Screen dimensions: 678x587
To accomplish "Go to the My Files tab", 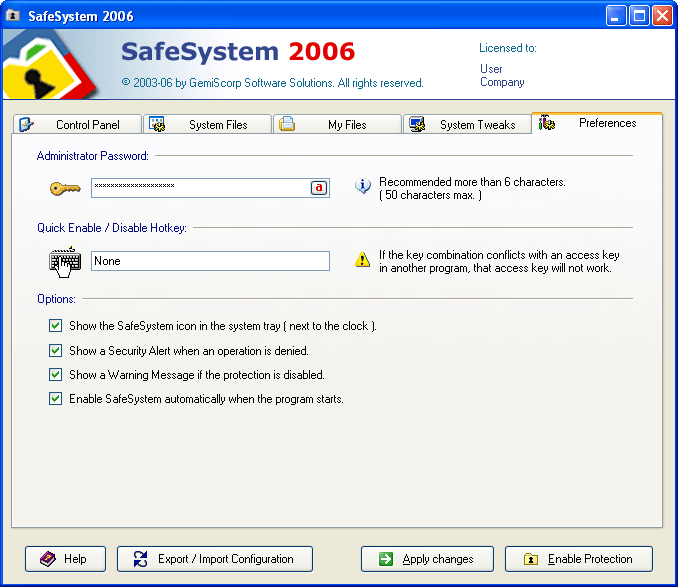I will pyautogui.click(x=337, y=124).
